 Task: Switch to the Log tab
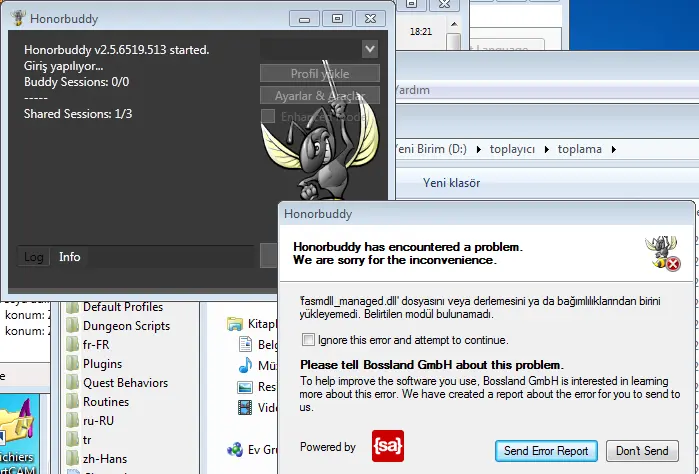(33, 257)
